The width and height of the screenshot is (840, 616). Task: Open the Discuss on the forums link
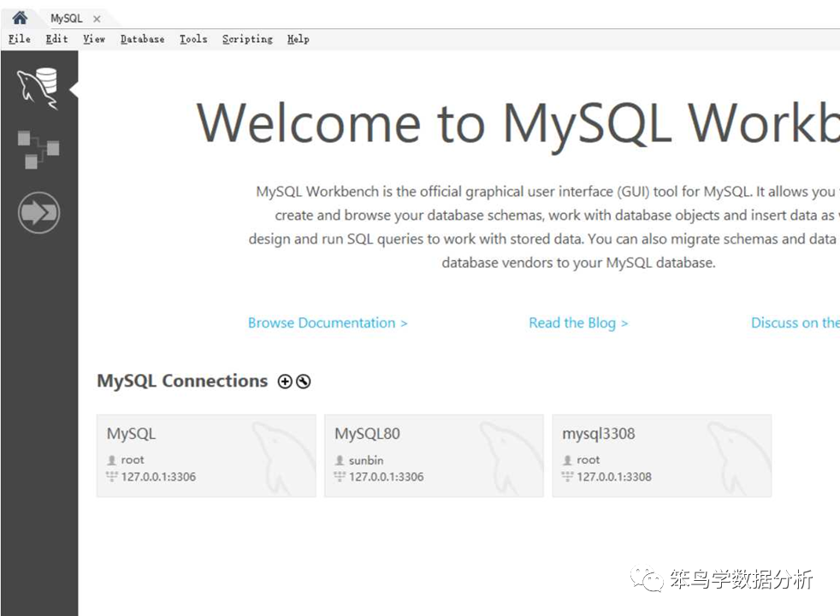(x=795, y=323)
